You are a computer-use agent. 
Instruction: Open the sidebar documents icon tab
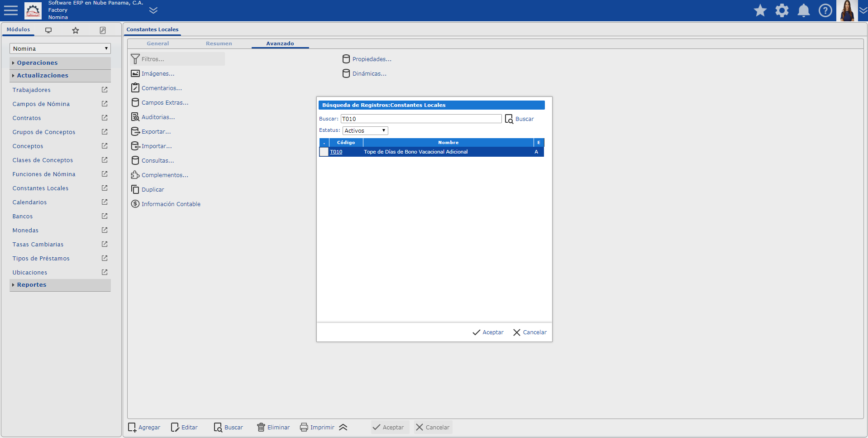point(103,30)
